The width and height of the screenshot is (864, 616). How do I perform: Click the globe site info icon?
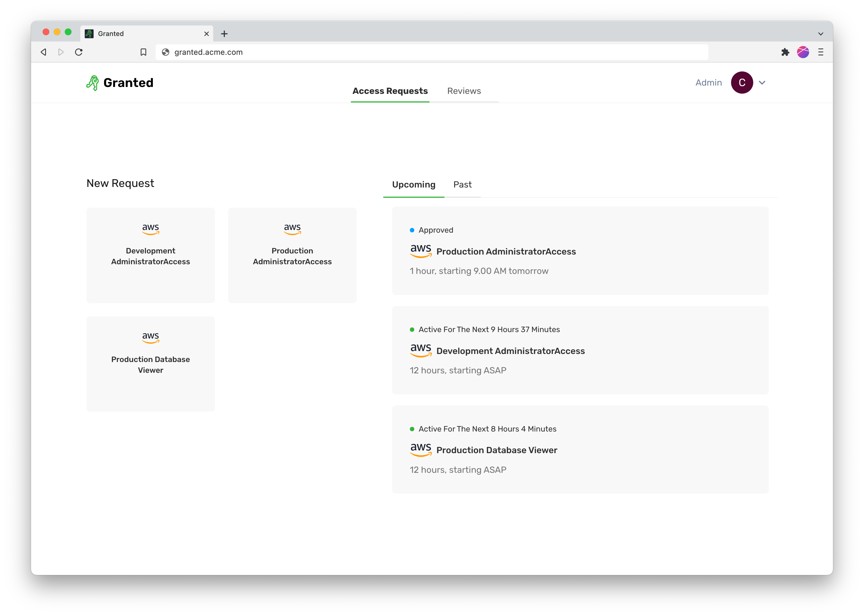coord(165,52)
